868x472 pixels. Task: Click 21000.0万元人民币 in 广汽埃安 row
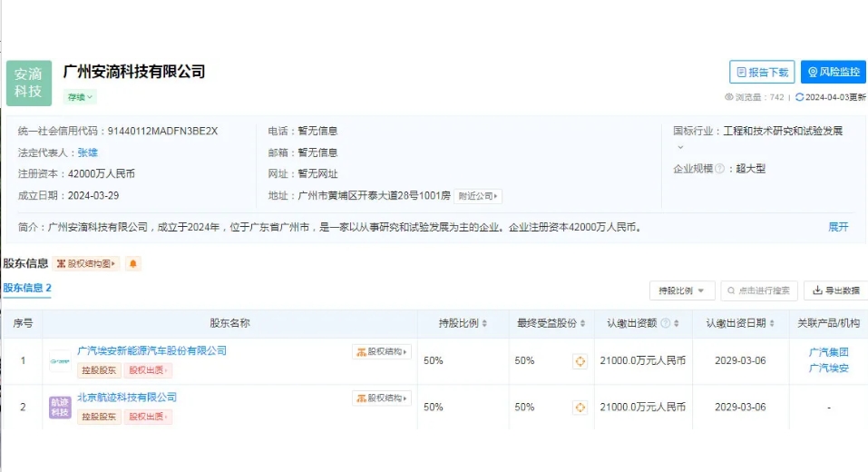[643, 360]
